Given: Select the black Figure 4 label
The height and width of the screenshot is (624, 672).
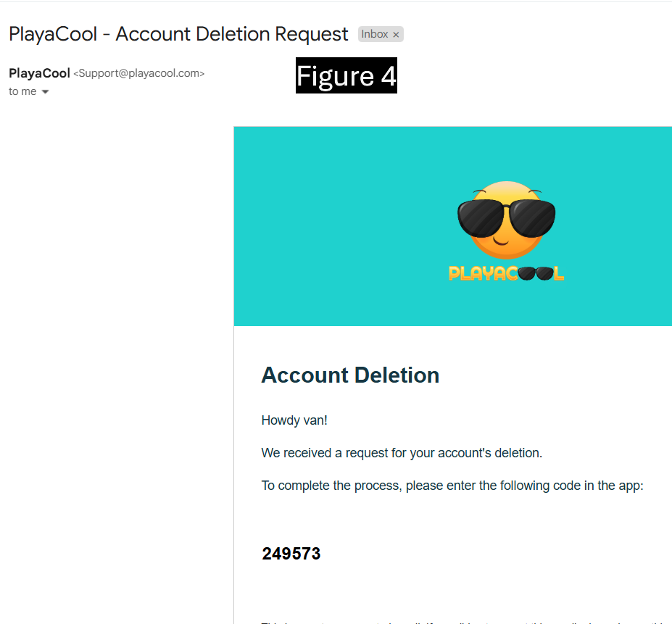Looking at the screenshot, I should [x=347, y=75].
